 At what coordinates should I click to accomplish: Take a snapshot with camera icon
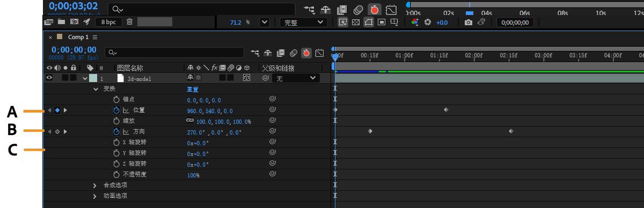coord(469,23)
